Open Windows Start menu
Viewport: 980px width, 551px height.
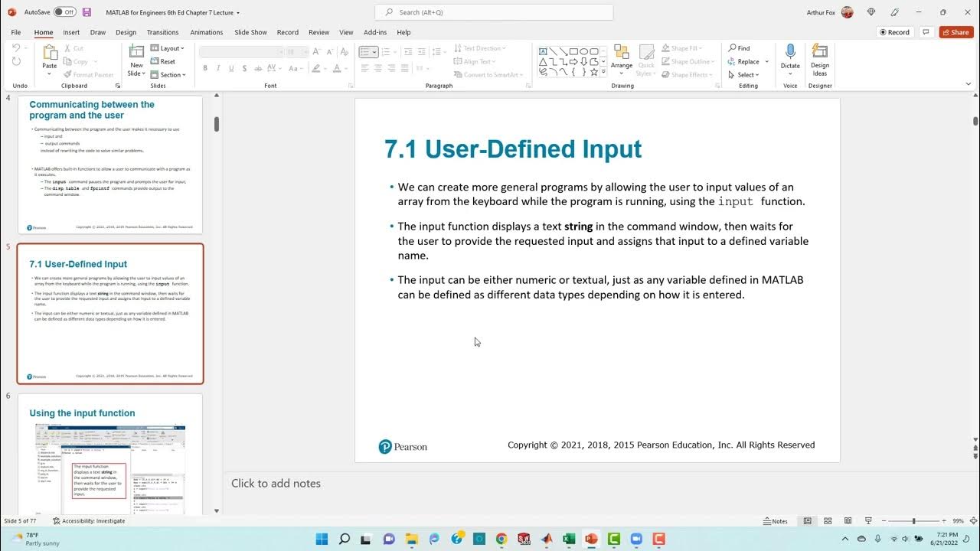(322, 539)
